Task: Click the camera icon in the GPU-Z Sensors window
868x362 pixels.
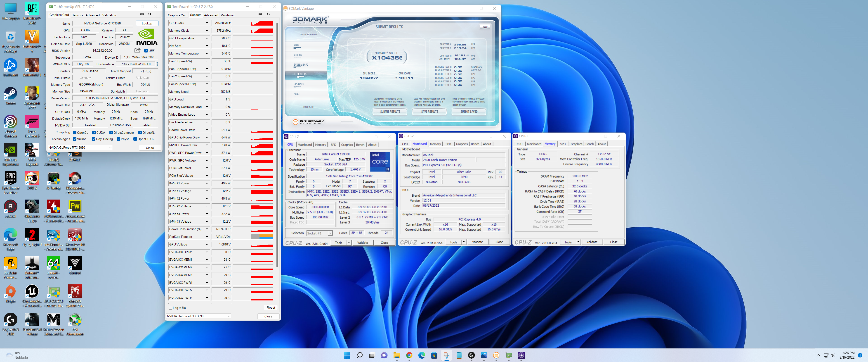Action: click(260, 14)
